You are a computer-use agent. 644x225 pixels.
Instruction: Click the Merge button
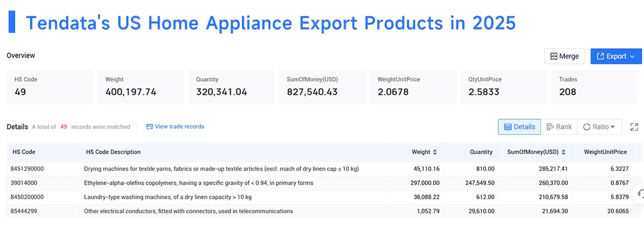click(564, 56)
